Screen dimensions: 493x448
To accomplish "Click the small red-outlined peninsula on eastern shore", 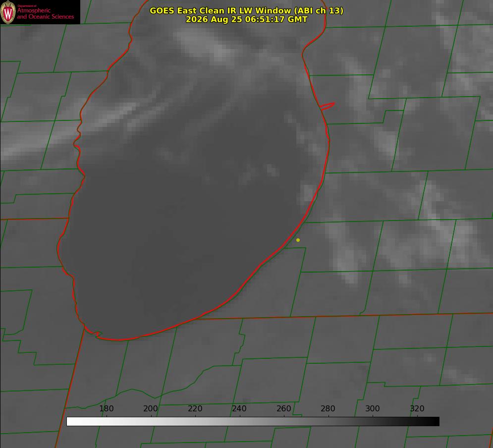I will pyautogui.click(x=327, y=106).
